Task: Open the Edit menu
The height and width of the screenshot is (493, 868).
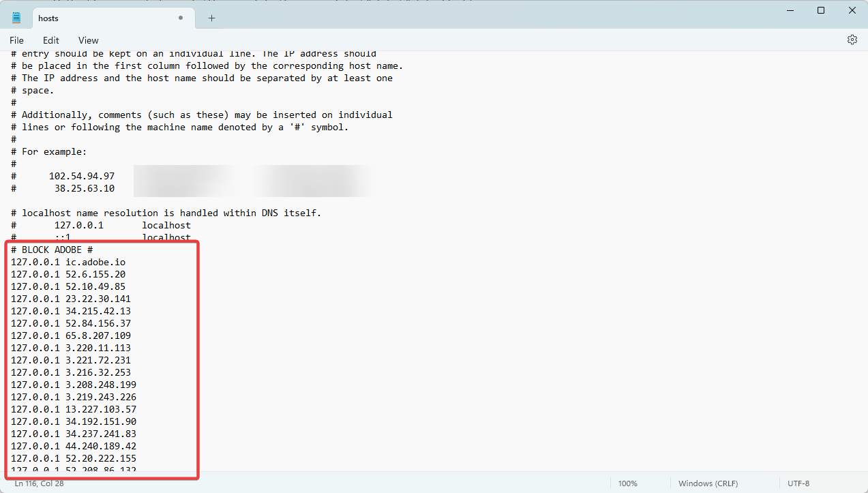Action: point(50,40)
